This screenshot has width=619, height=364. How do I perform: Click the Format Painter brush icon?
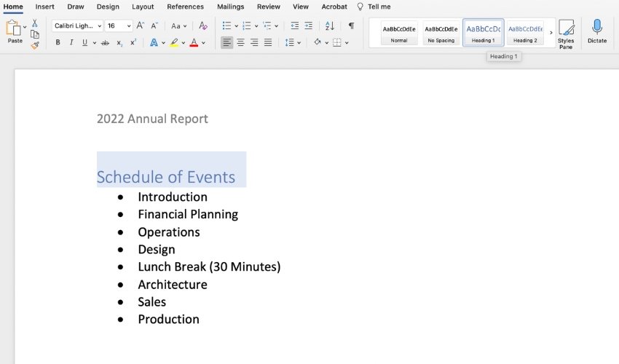[x=35, y=45]
